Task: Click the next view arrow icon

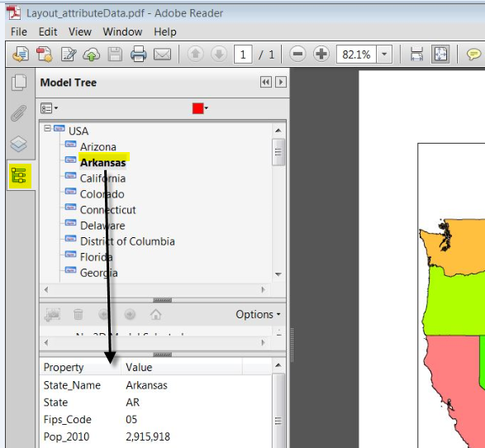Action: 130,315
